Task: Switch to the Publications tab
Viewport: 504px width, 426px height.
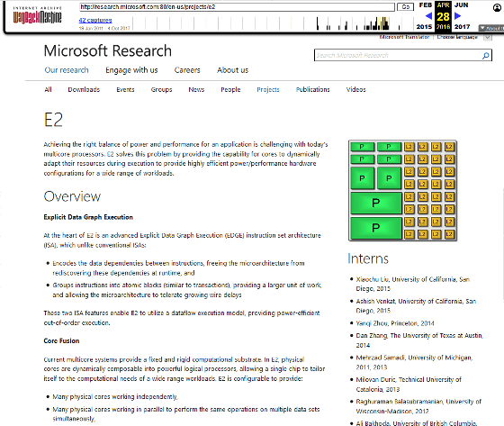Action: 313,89
